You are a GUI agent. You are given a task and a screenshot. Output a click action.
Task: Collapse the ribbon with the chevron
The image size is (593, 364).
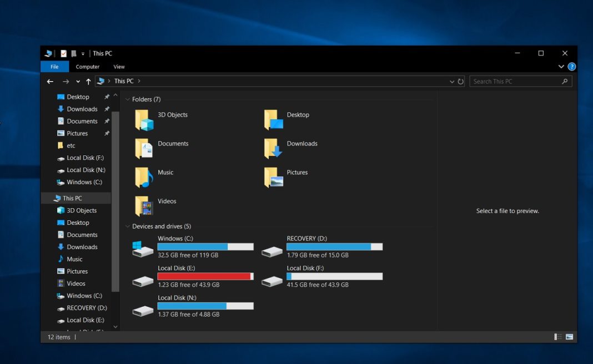[x=561, y=67]
